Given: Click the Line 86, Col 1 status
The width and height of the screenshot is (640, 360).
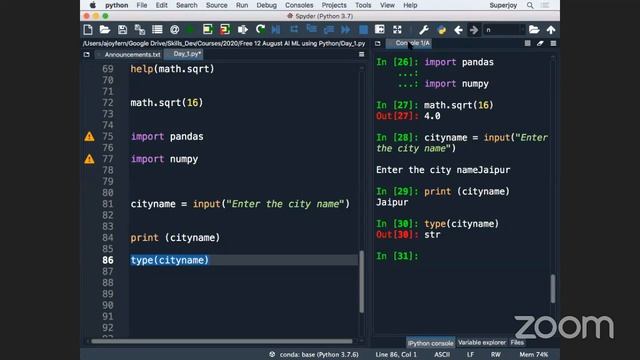Looking at the screenshot, I should pyautogui.click(x=396, y=355).
